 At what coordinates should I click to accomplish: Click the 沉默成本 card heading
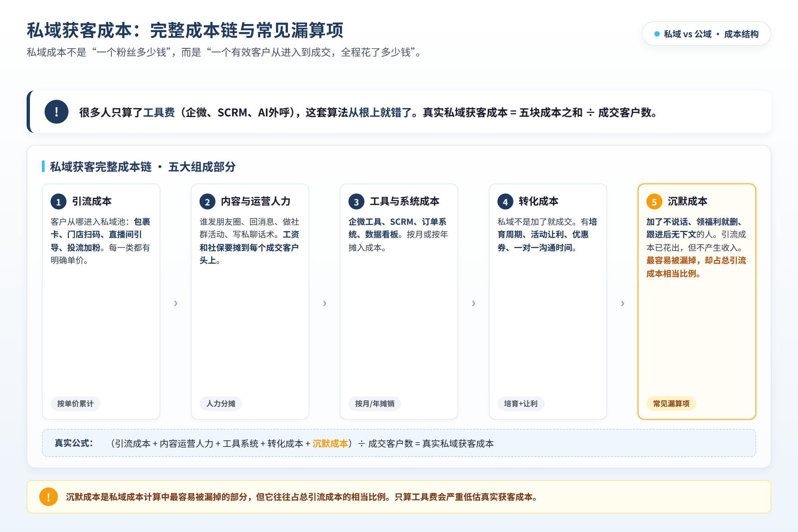[687, 201]
